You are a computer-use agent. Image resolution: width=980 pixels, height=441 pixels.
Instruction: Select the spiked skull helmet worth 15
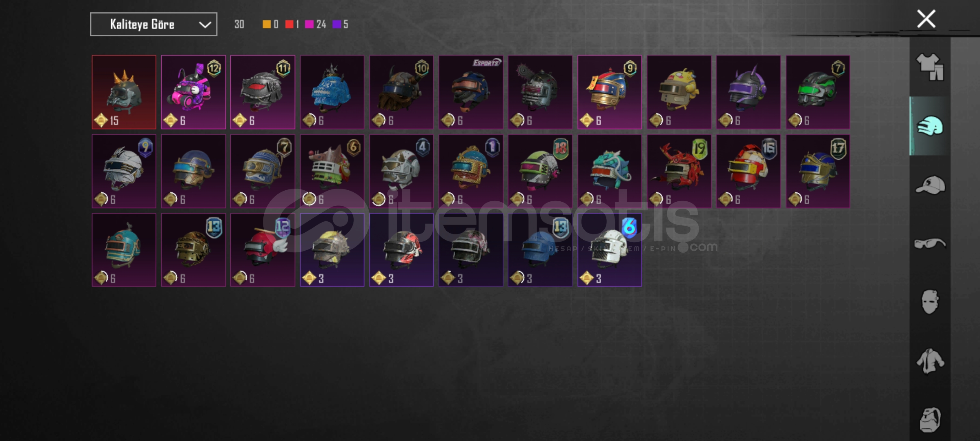(x=124, y=92)
